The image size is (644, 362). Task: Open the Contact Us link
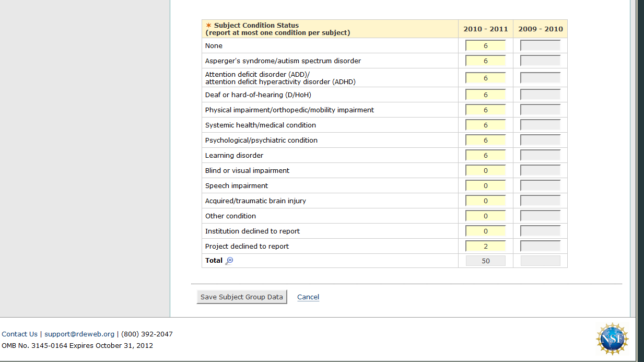click(x=19, y=334)
